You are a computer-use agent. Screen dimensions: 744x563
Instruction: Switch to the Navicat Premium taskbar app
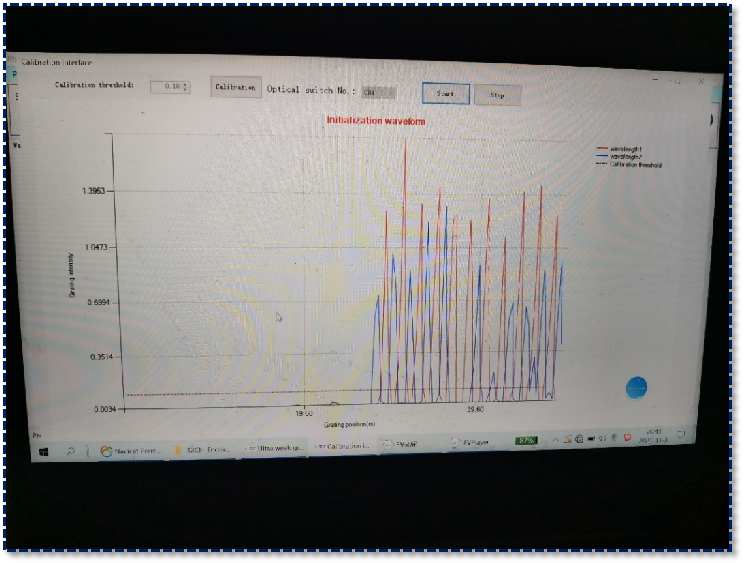point(133,450)
